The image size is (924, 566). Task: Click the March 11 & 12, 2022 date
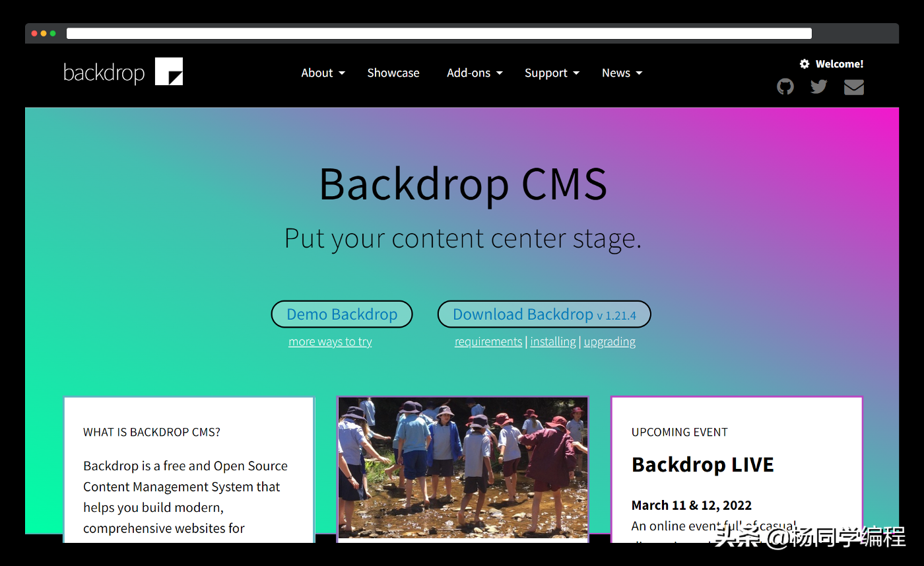[x=692, y=505]
